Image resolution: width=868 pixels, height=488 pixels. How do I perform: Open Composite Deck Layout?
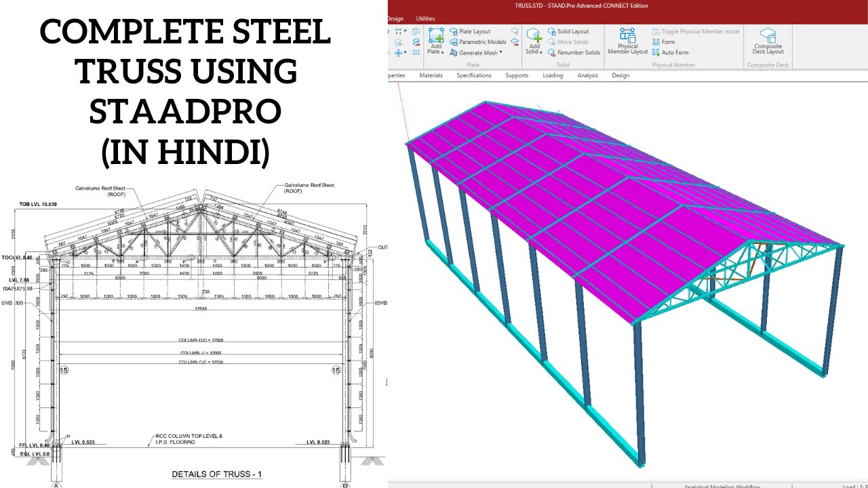[x=768, y=41]
